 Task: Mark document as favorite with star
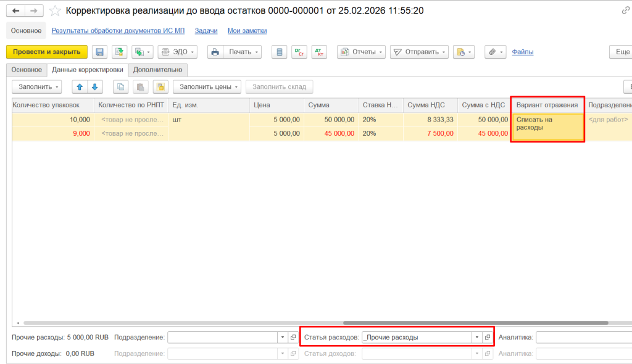pos(55,11)
